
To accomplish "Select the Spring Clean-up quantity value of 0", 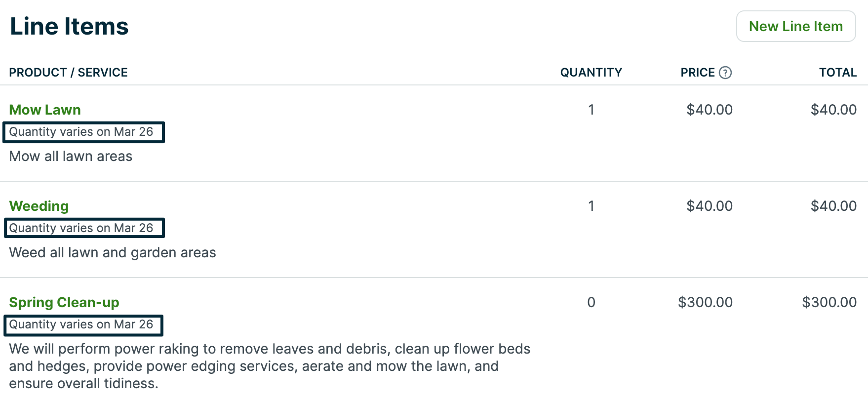I will (591, 302).
